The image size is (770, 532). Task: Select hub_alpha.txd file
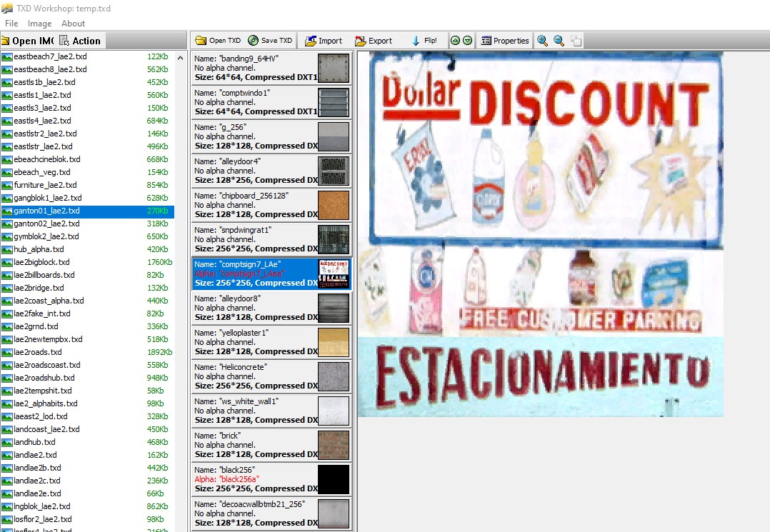click(x=87, y=249)
